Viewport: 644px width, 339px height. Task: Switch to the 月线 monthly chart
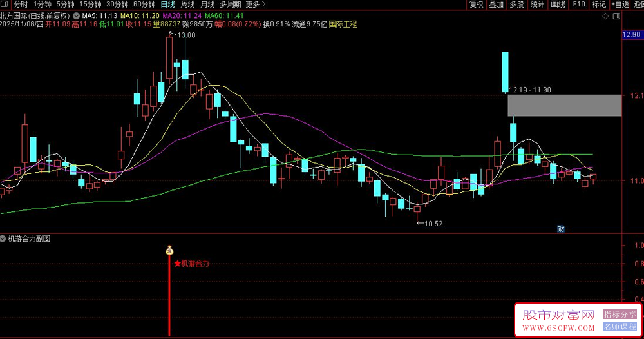[207, 4]
